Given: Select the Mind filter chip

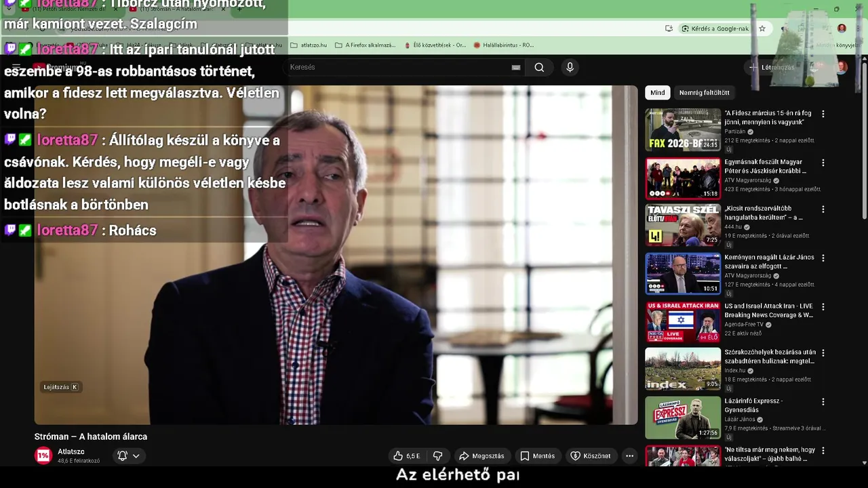Looking at the screenshot, I should (x=658, y=93).
